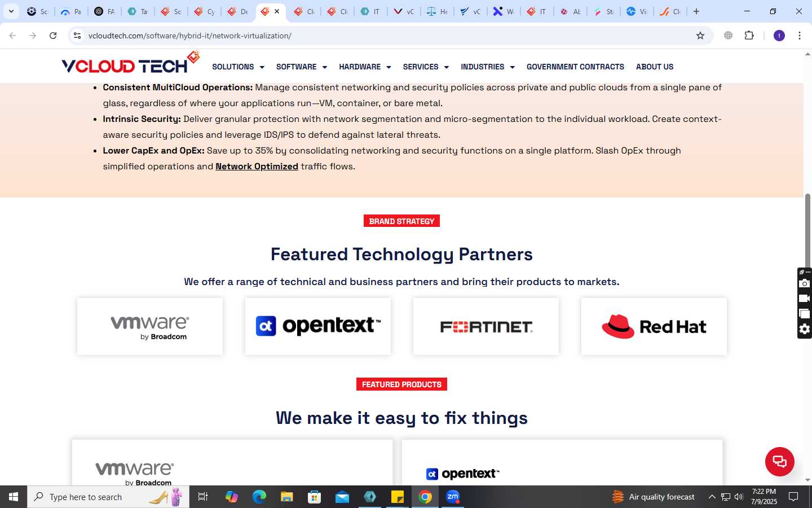This screenshot has width=812, height=508.
Task: Click the Windows search box
Action: point(108,497)
